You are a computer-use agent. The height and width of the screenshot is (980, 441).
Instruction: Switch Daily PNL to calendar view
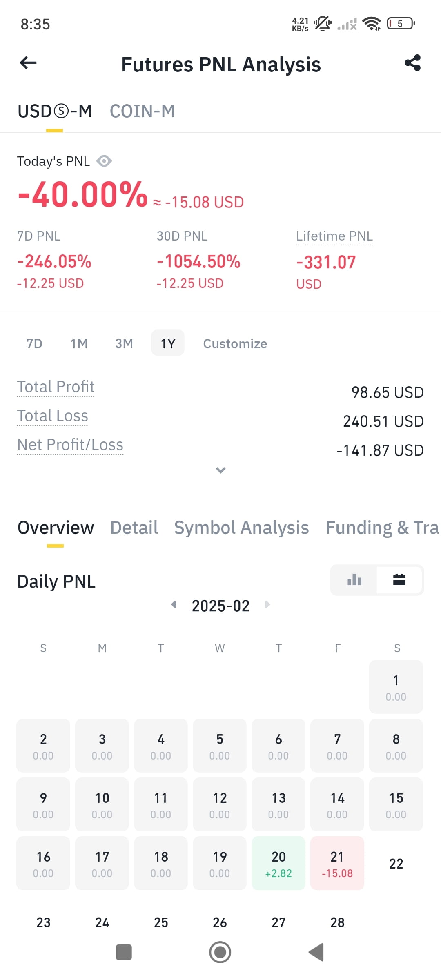399,580
